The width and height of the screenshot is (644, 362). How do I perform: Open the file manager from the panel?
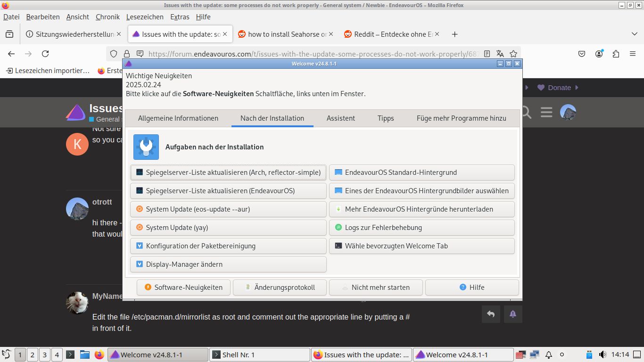[84, 354]
